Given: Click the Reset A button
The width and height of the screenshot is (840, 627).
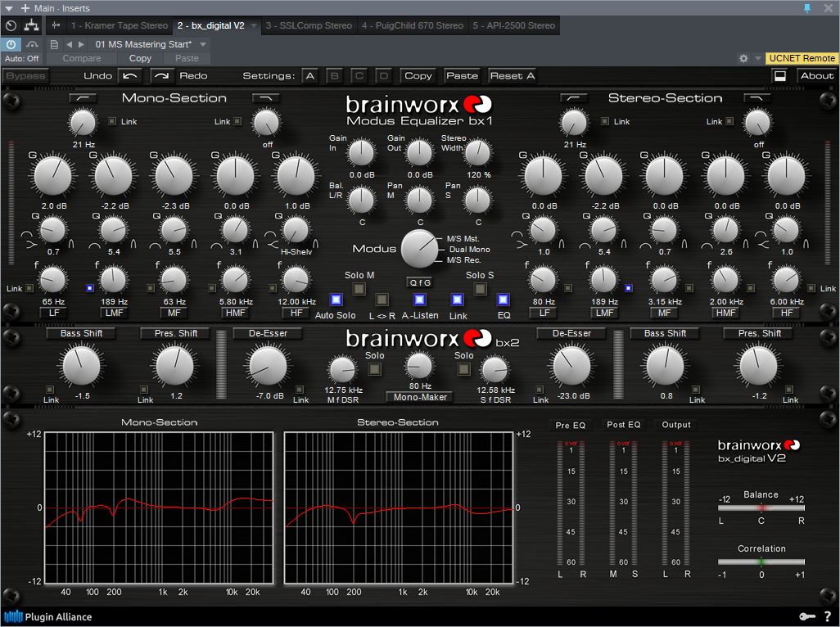Looking at the screenshot, I should pyautogui.click(x=513, y=76).
